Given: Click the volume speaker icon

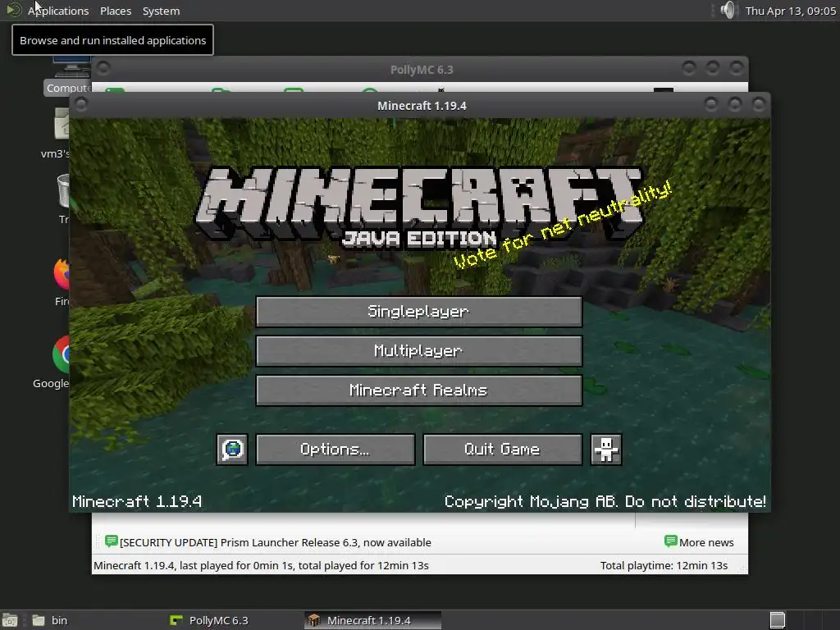Looking at the screenshot, I should tap(728, 10).
